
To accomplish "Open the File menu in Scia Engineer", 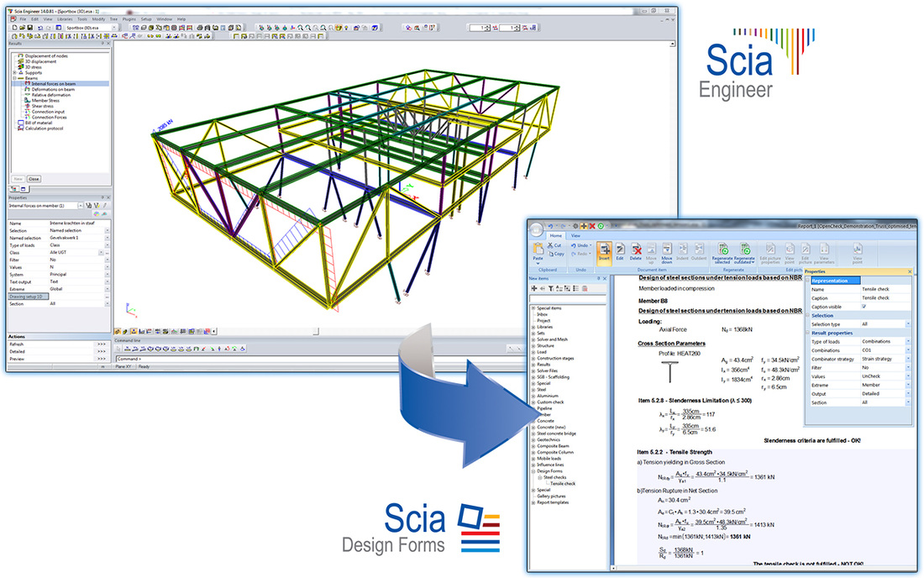I will (23, 19).
